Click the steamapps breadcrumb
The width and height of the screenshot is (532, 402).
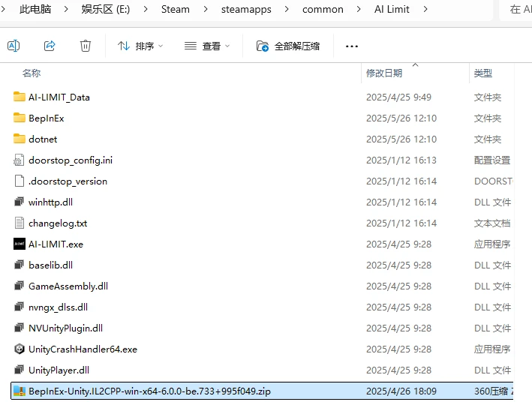[x=246, y=9]
